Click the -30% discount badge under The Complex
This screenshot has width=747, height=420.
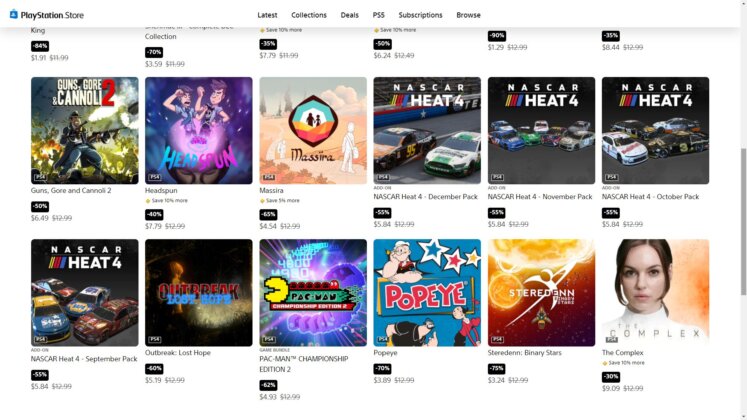click(611, 377)
